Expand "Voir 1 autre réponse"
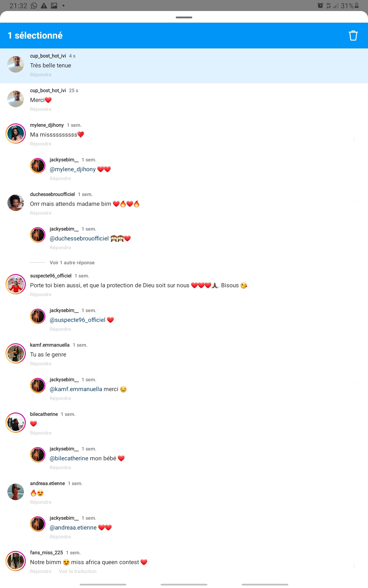 (72, 263)
